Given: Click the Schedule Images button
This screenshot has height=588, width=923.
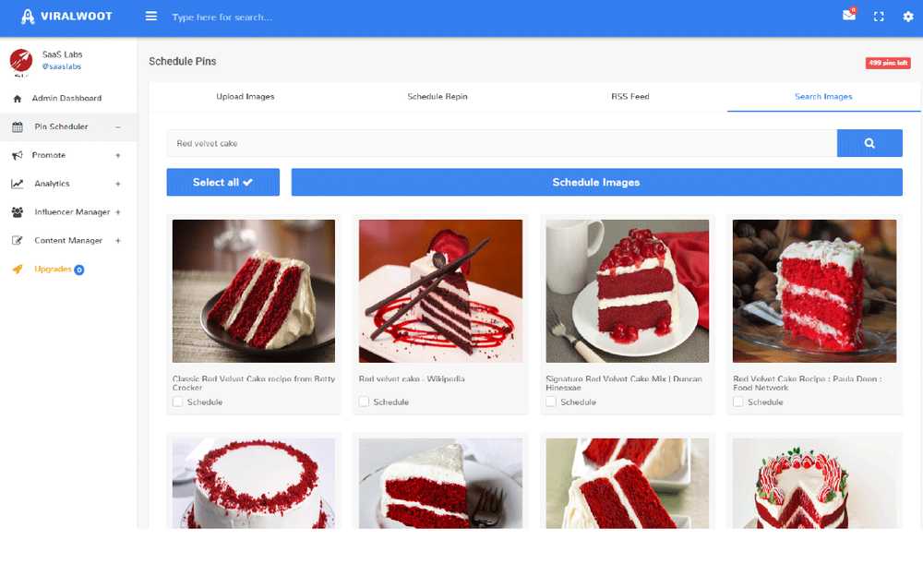Looking at the screenshot, I should (596, 182).
